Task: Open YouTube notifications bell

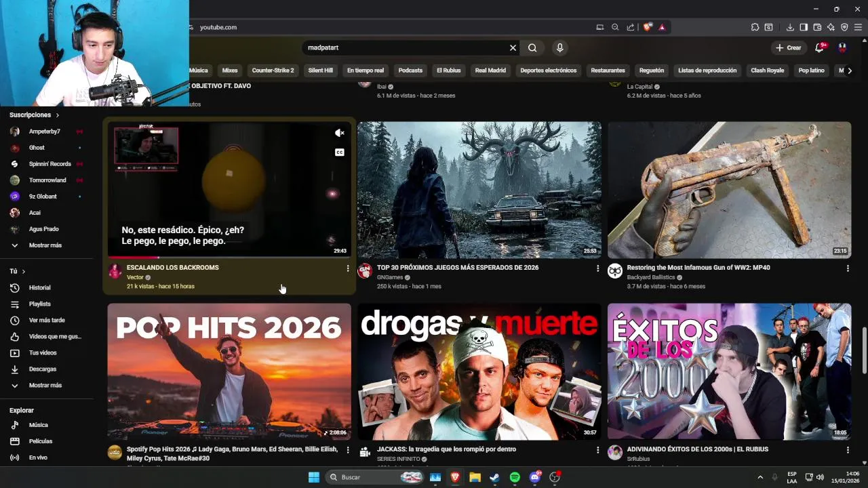Action: pyautogui.click(x=820, y=47)
